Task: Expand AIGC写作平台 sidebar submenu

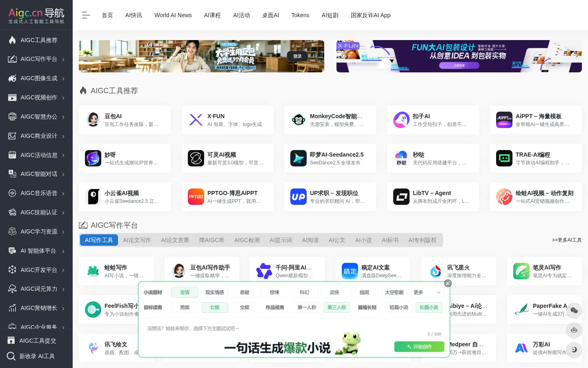Action: pos(63,60)
